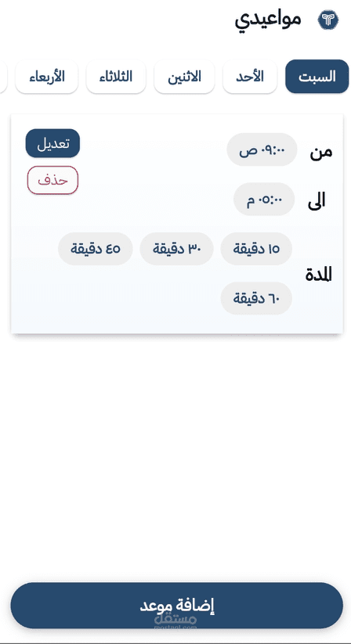Screen dimensions: 351x644
Task: Click the تعديل edit button
Action: pyautogui.click(x=52, y=143)
